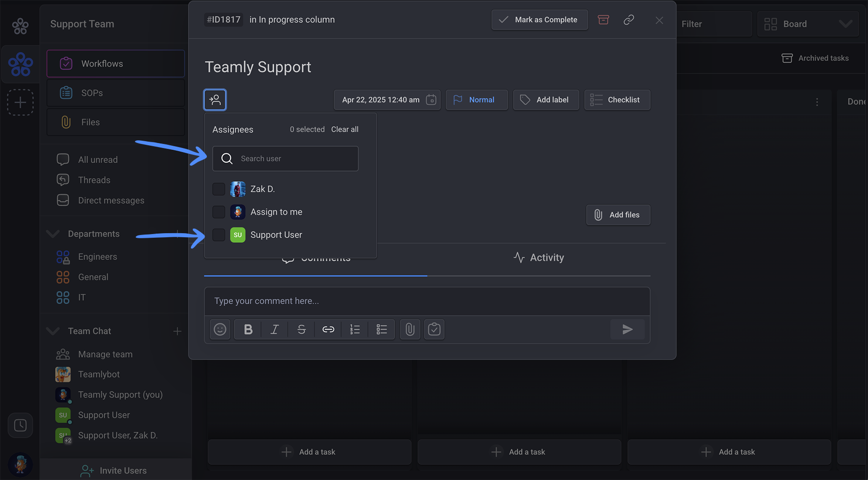This screenshot has height=480, width=868.
Task: Select the active workspace flower icon
Action: click(20, 64)
